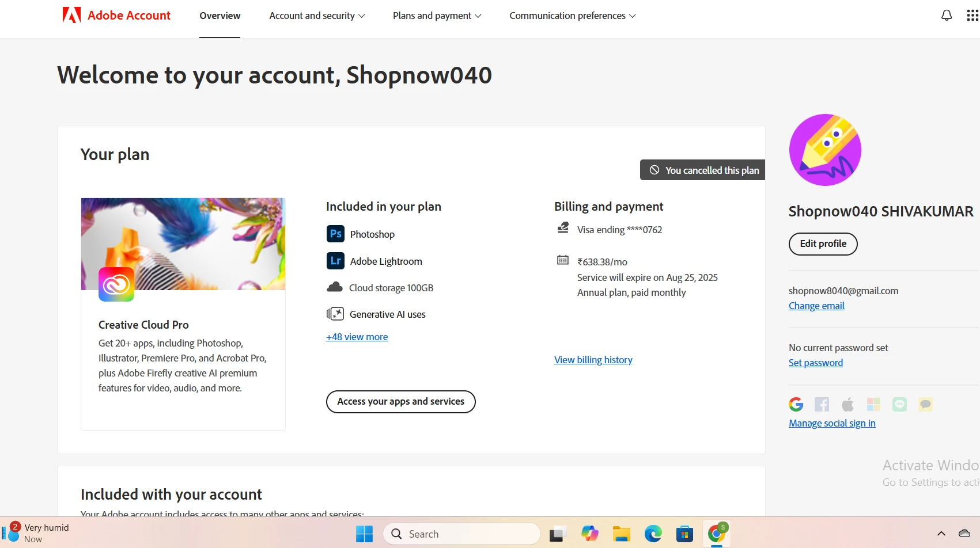Click the Generative AI uses icon

click(x=335, y=314)
